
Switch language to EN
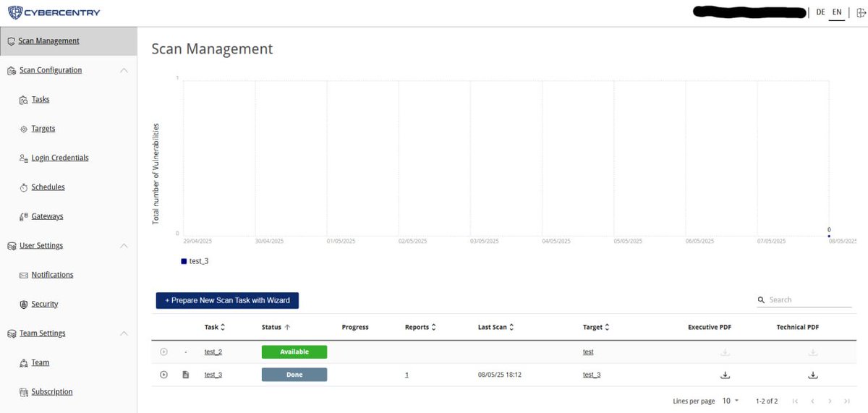(837, 12)
